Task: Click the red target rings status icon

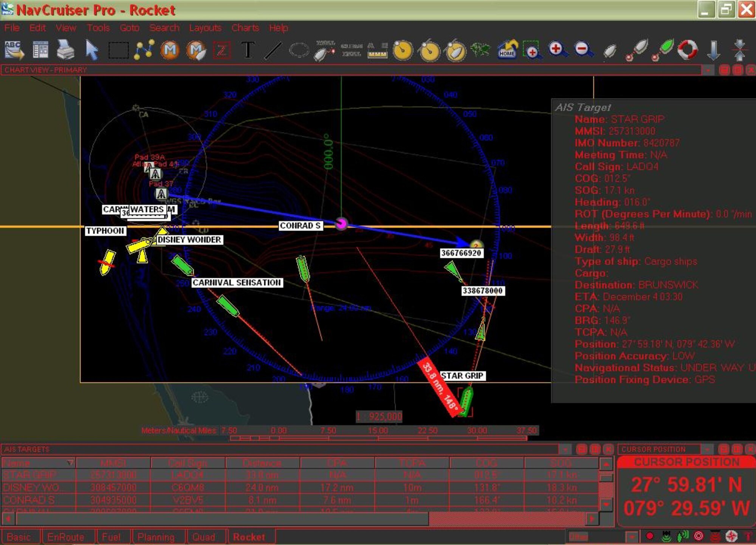Action: 699,536
